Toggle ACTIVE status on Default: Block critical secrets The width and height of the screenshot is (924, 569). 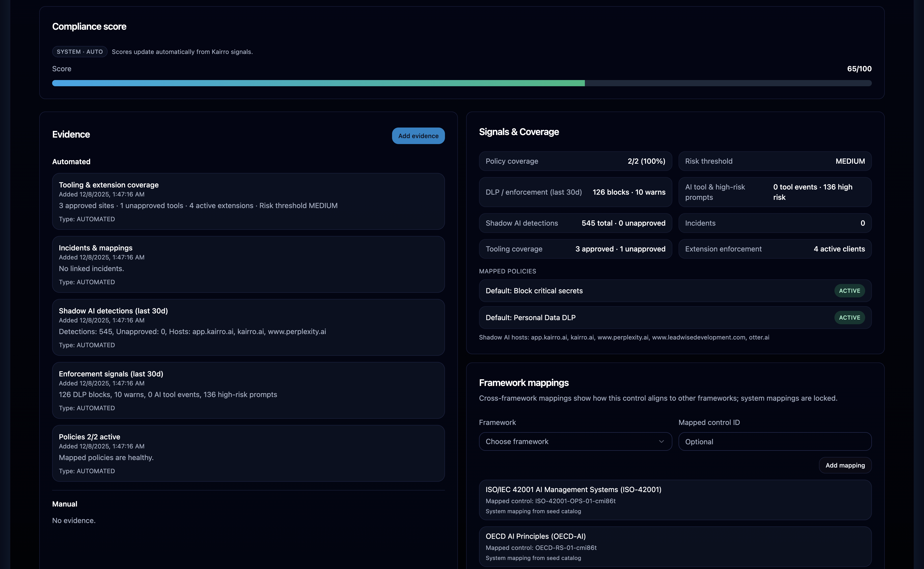coord(849,290)
